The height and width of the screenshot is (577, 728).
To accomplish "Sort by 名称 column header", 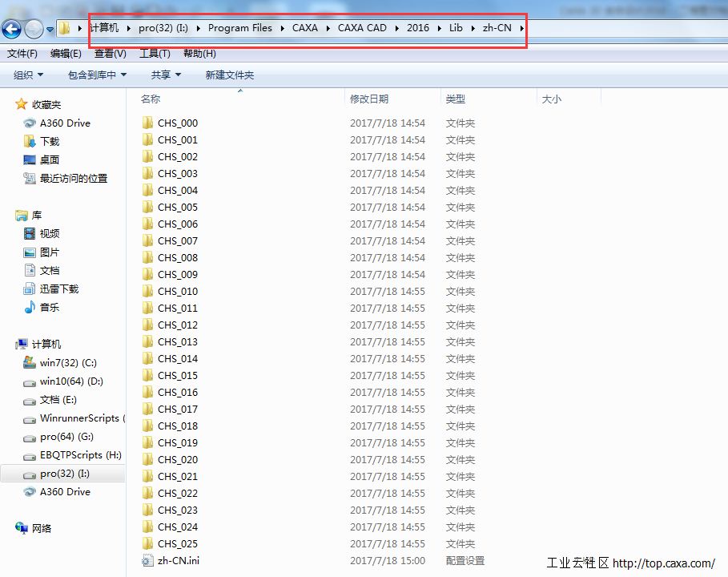I will pos(151,99).
